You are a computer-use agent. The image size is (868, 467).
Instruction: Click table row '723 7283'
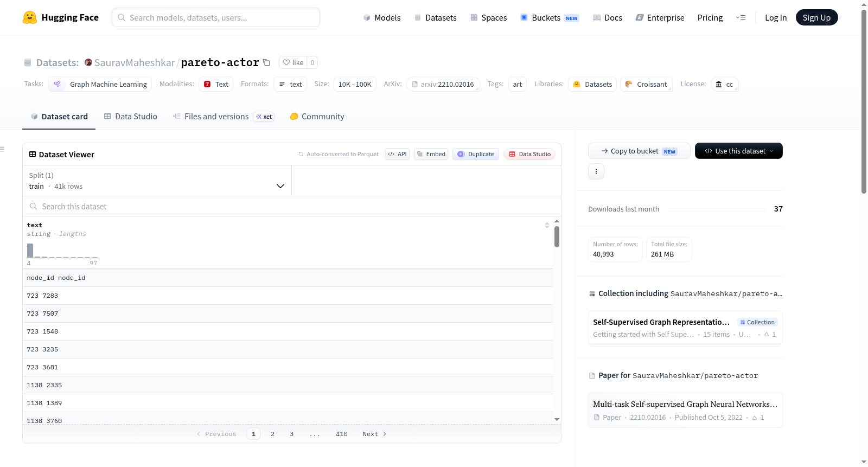tap(288, 296)
